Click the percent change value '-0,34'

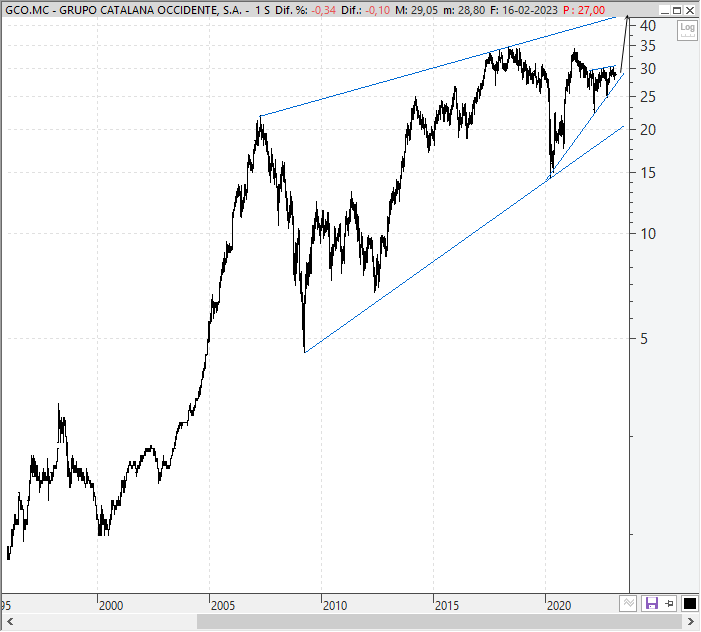[323, 10]
